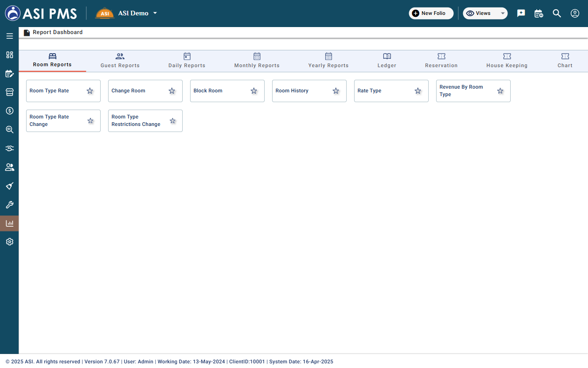Click the New Folio button
This screenshot has width=588, height=368.
pos(431,14)
